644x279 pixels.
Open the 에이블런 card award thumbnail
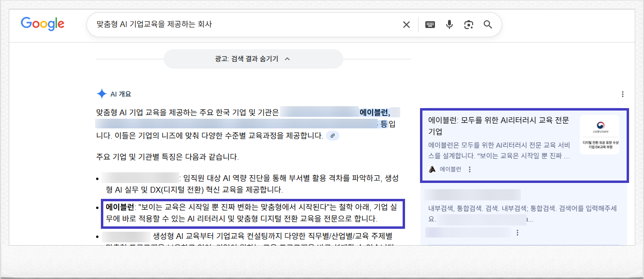coord(600,134)
